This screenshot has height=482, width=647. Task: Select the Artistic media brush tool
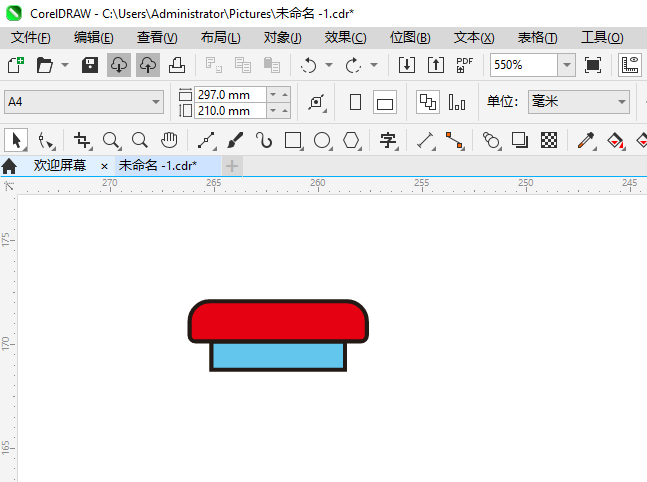coord(235,140)
